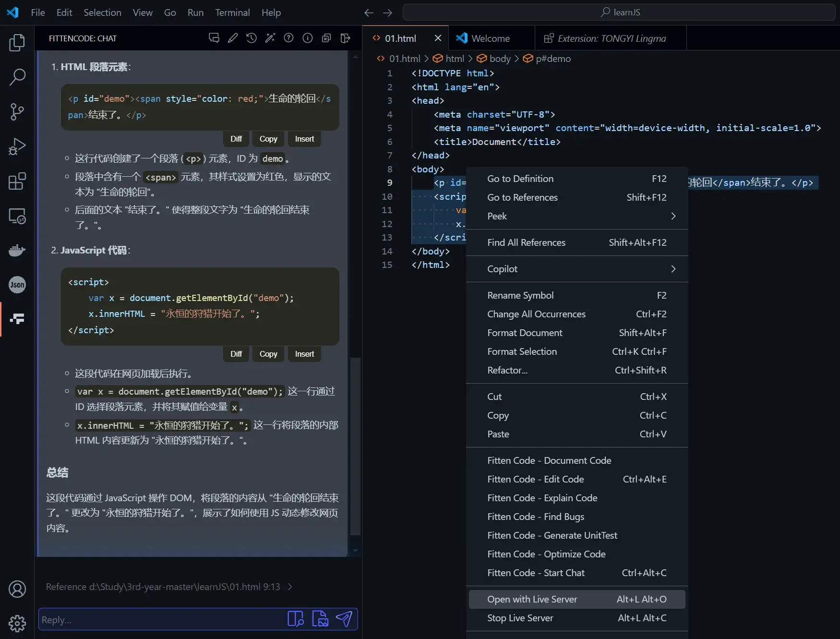This screenshot has height=639, width=840.
Task: Choose Rename Symbol
Action: [577, 295]
